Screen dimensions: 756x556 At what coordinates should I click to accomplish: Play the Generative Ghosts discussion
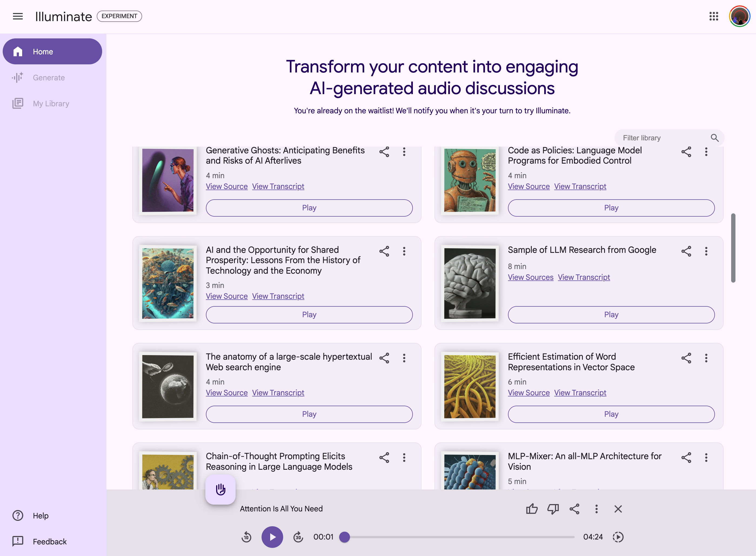[x=309, y=208]
